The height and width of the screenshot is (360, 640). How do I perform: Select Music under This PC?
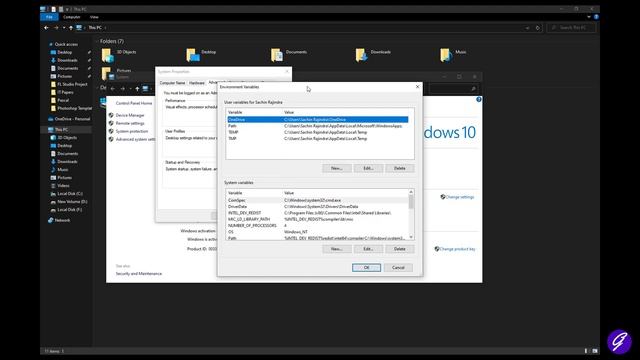tap(60, 169)
